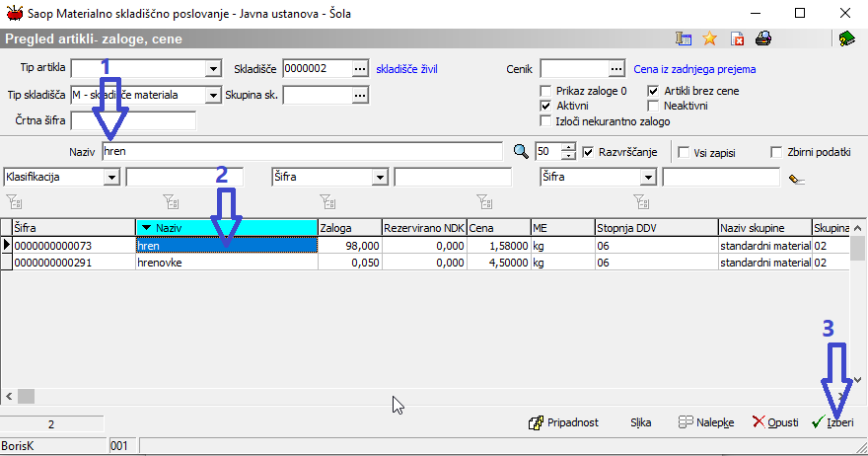Screen dimensions: 868x456
Task: Open the green help book icon
Action: [x=847, y=38]
